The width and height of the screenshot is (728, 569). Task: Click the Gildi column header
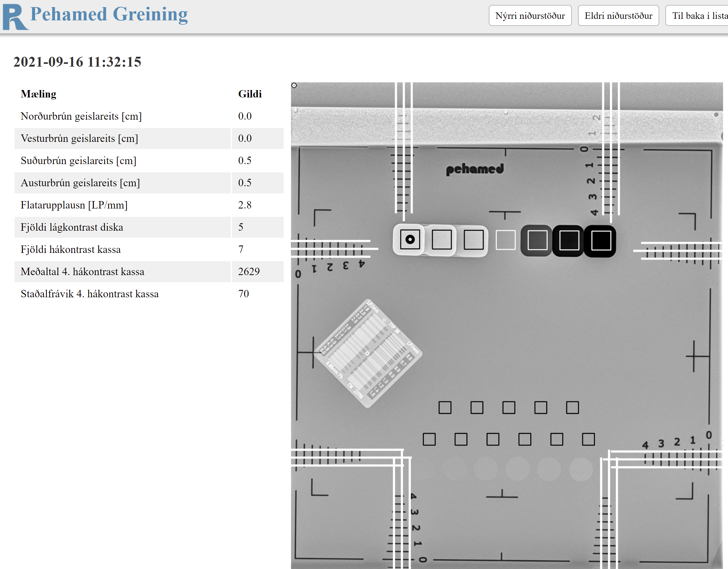(250, 94)
